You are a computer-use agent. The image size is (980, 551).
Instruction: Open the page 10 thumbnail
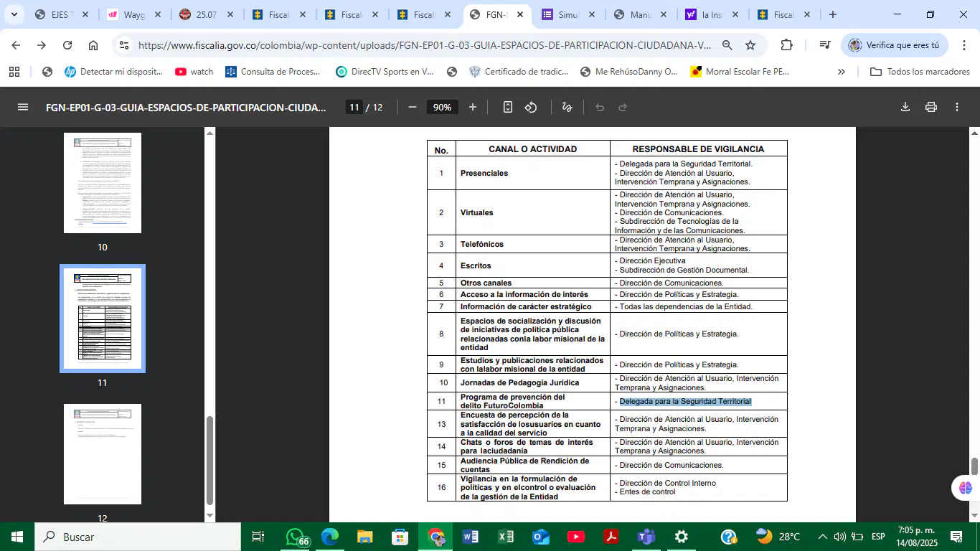click(x=103, y=183)
